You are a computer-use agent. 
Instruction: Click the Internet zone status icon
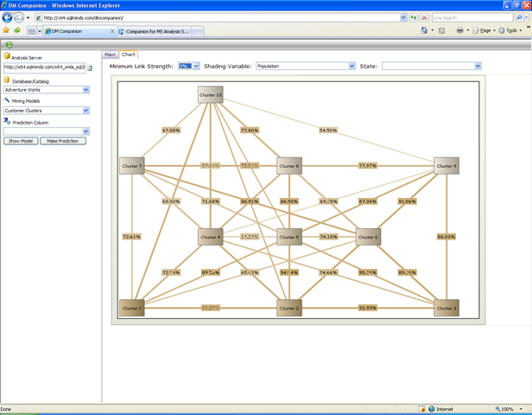[x=432, y=409]
